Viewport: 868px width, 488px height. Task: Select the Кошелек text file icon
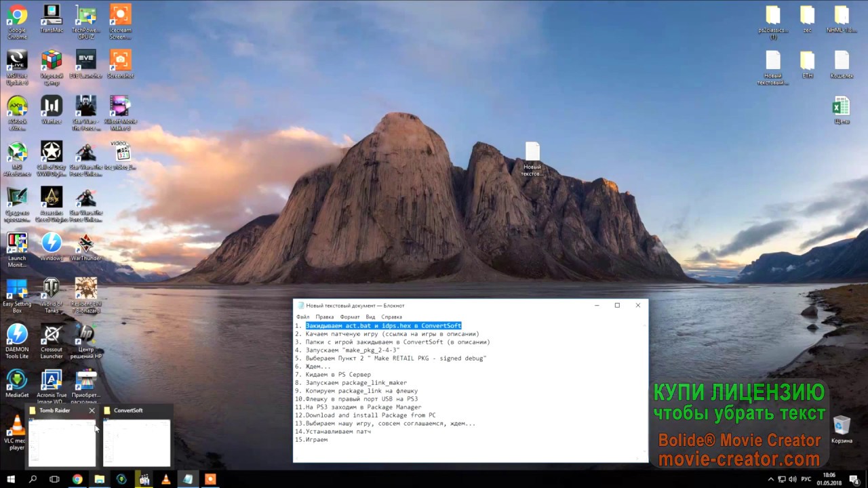842,66
